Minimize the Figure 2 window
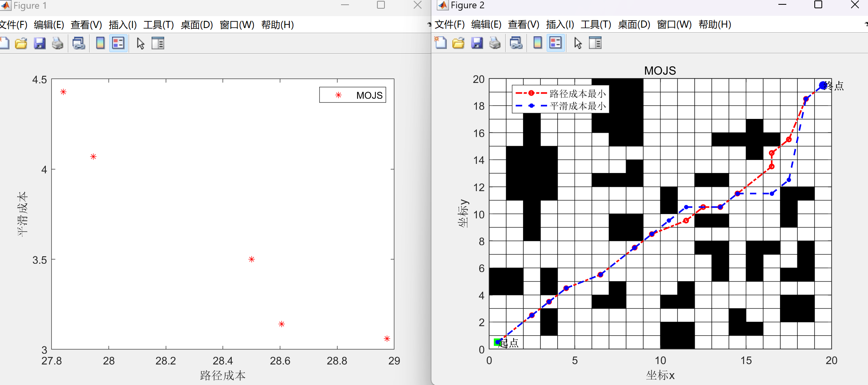 tap(782, 5)
